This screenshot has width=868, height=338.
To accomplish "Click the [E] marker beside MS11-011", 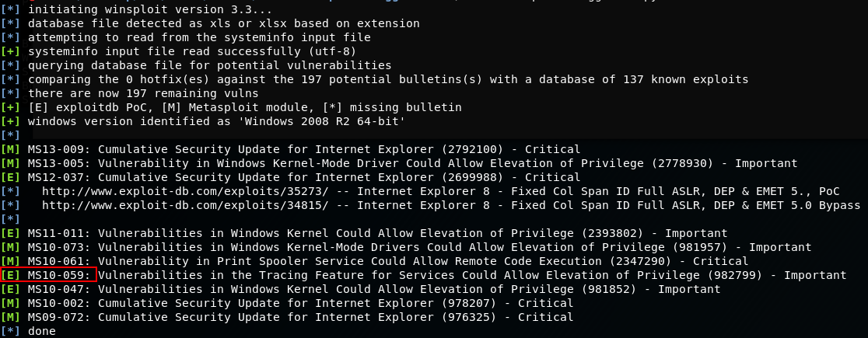I will click(x=12, y=233).
